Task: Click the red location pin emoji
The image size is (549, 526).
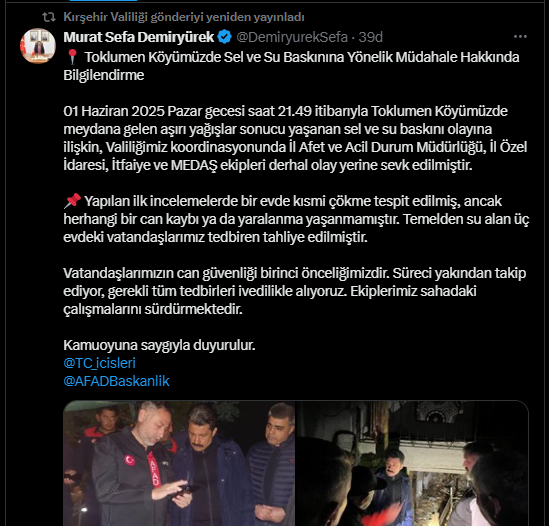Action: (x=72, y=57)
